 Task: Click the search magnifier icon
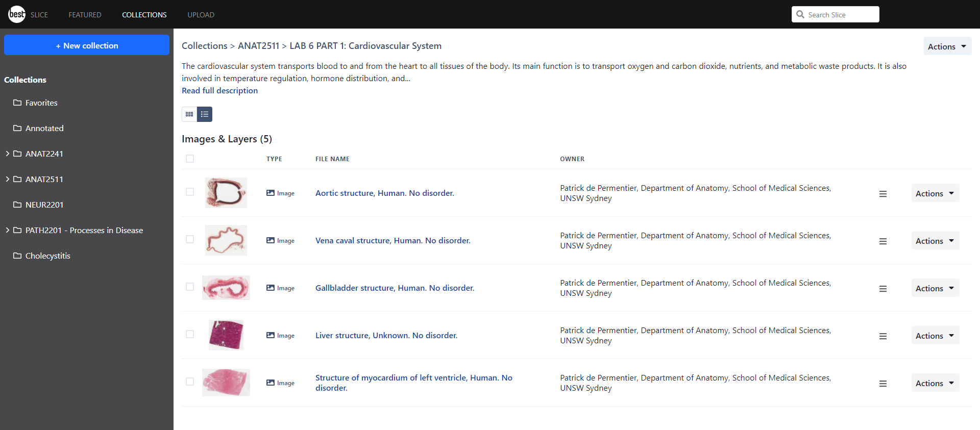point(800,14)
